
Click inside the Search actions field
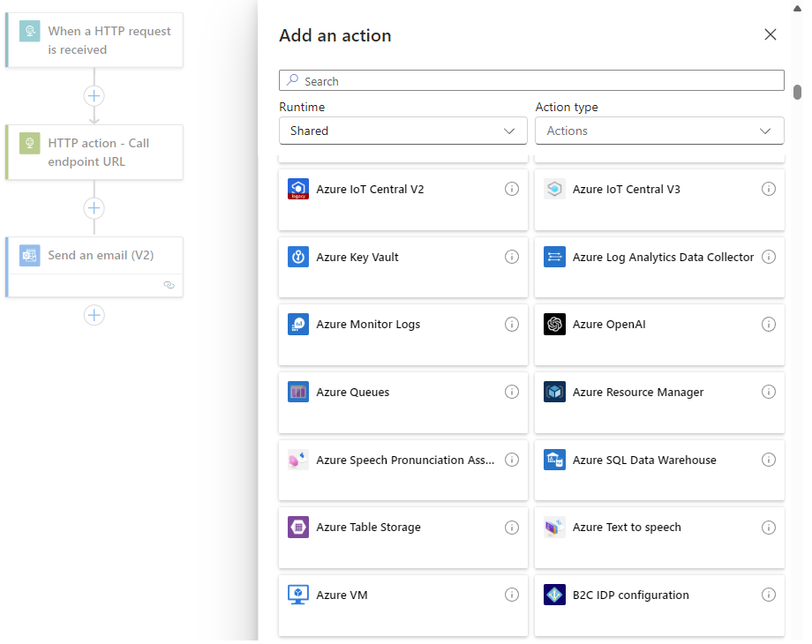pos(531,80)
